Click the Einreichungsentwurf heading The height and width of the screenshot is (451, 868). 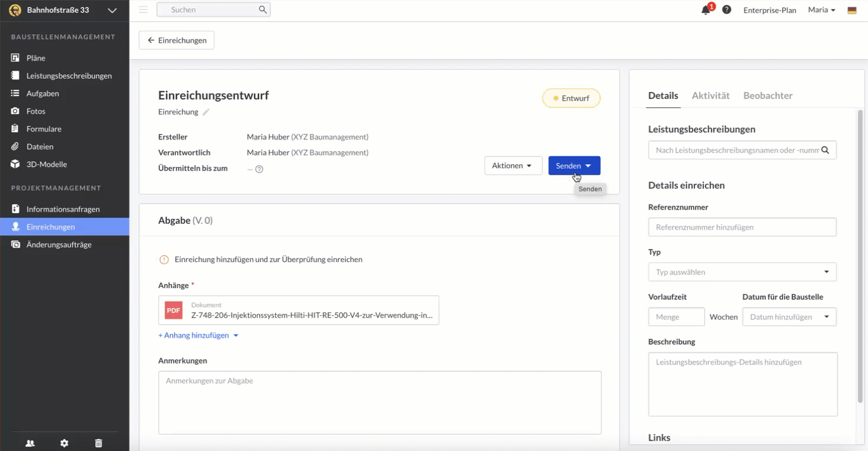214,95
